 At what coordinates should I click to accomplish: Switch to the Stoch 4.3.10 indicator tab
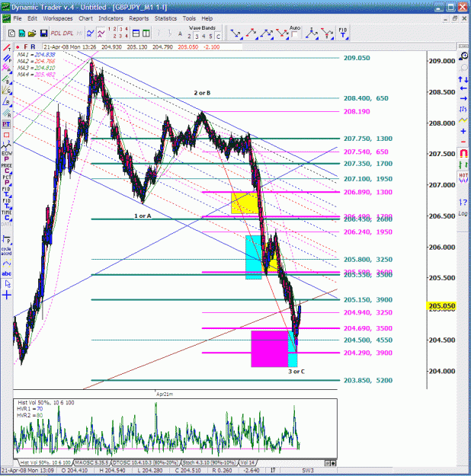click(x=209, y=462)
